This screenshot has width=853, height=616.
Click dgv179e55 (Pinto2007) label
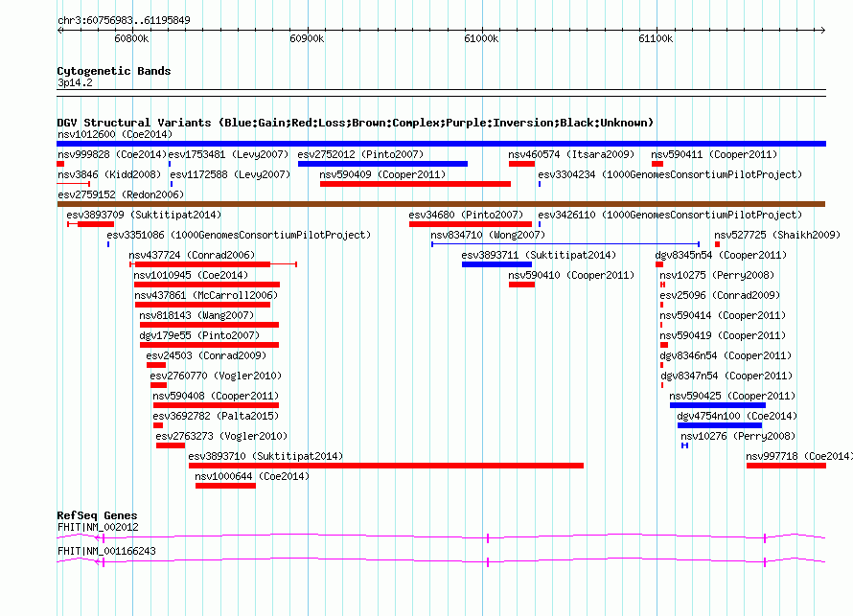point(199,335)
